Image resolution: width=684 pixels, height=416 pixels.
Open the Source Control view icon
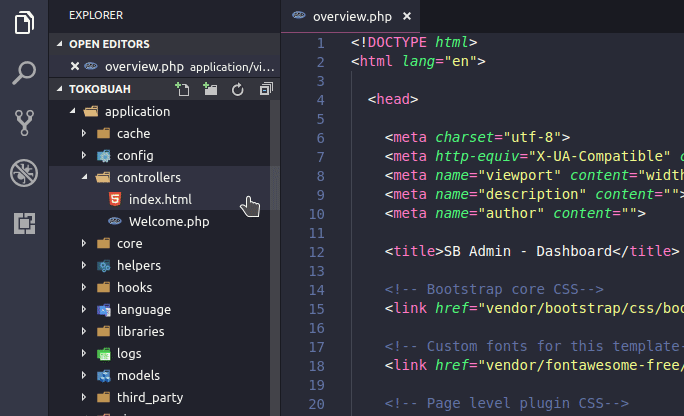pyautogui.click(x=24, y=123)
